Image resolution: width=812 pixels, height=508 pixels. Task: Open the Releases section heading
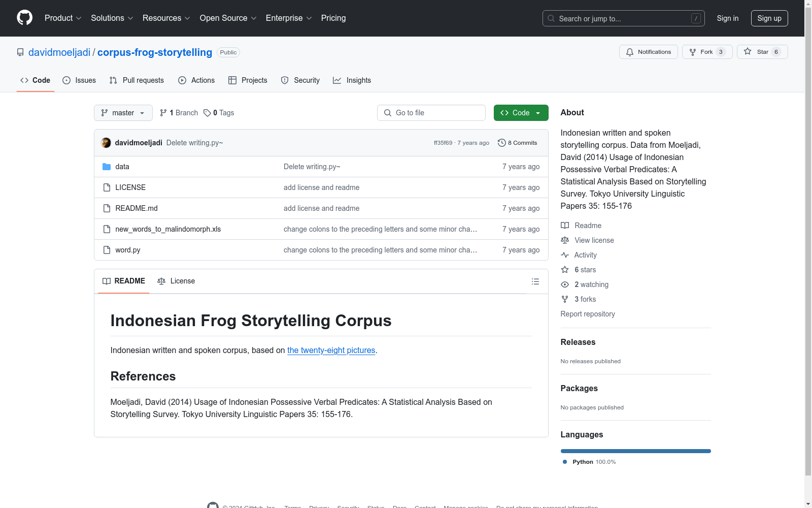[578, 342]
